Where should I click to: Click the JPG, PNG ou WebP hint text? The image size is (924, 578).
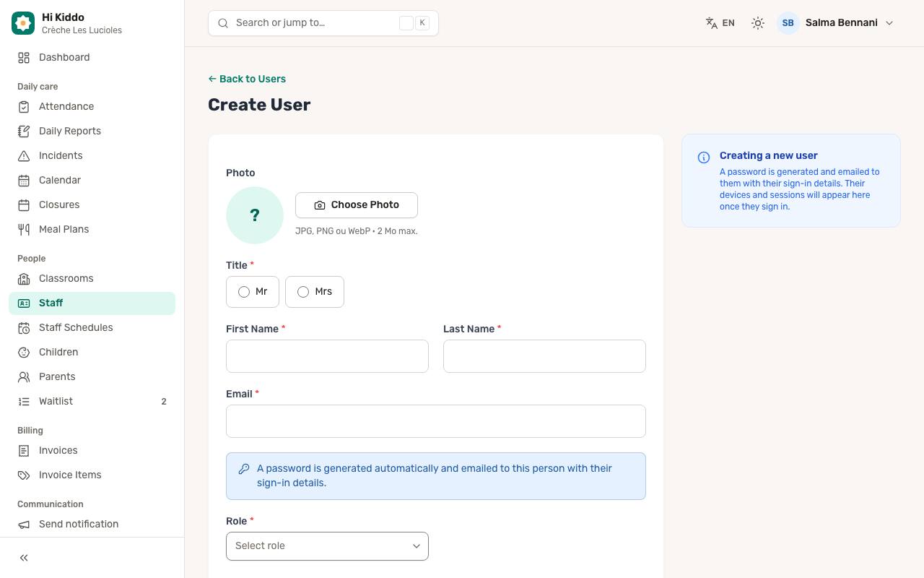[x=357, y=231]
